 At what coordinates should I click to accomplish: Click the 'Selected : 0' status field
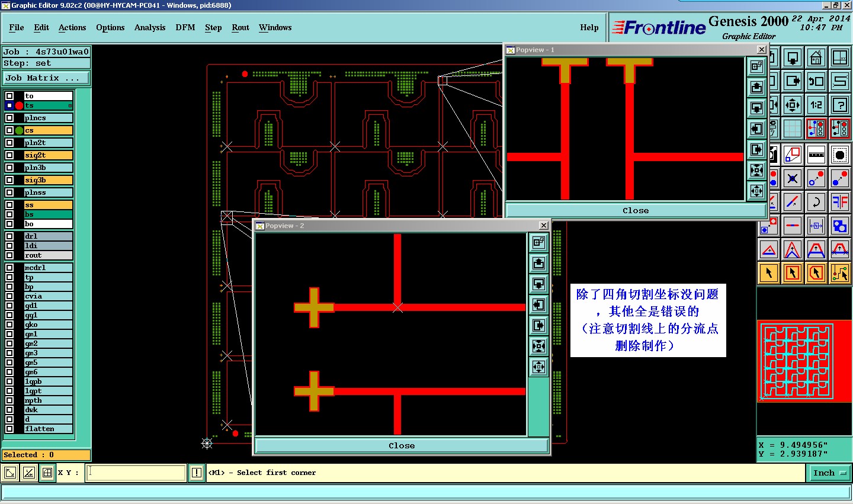point(46,455)
